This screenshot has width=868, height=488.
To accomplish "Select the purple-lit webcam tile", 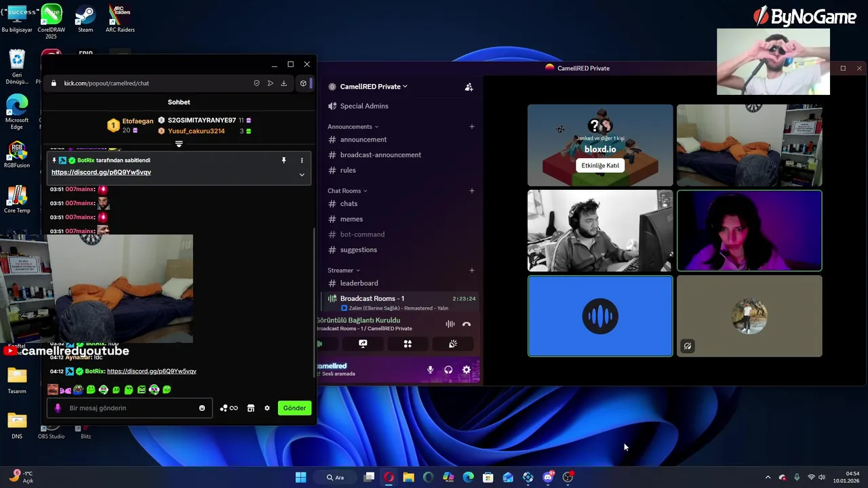I will click(x=749, y=230).
